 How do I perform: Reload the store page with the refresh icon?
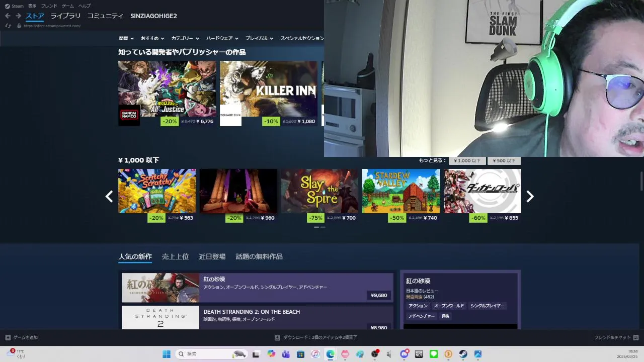click(8, 26)
